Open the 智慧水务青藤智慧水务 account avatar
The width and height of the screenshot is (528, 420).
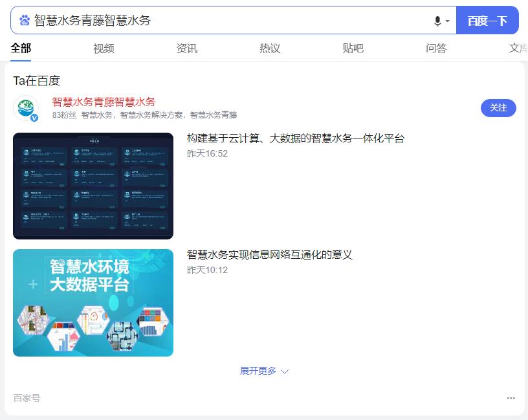pyautogui.click(x=26, y=109)
